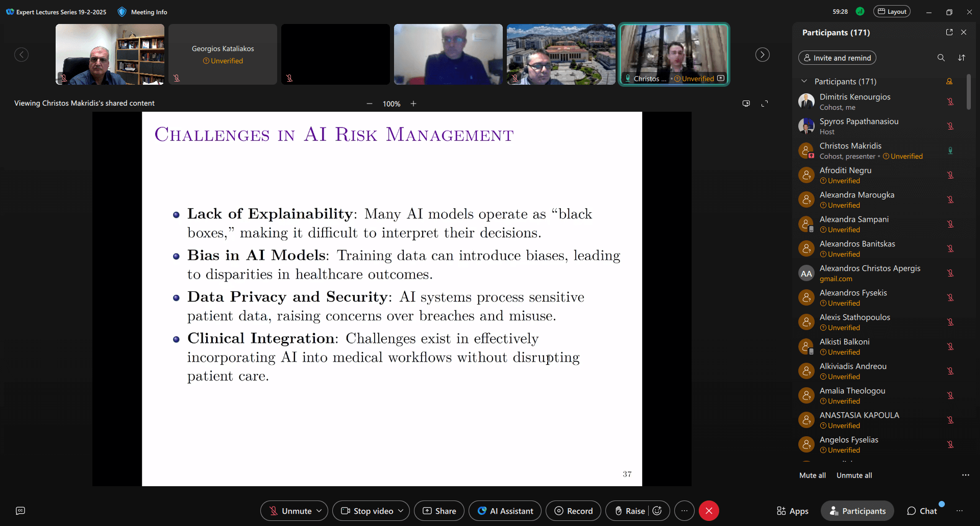The image size is (980, 526).
Task: Open the audio options dropdown arrow
Action: pos(319,511)
